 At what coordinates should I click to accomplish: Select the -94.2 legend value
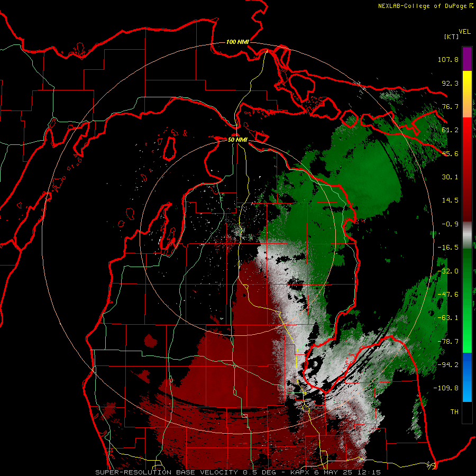(448, 364)
